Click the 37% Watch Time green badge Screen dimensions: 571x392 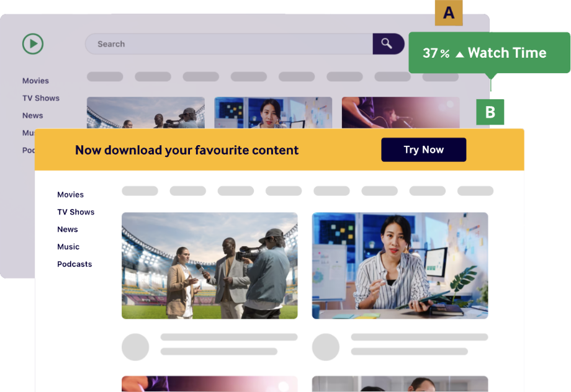tap(489, 53)
